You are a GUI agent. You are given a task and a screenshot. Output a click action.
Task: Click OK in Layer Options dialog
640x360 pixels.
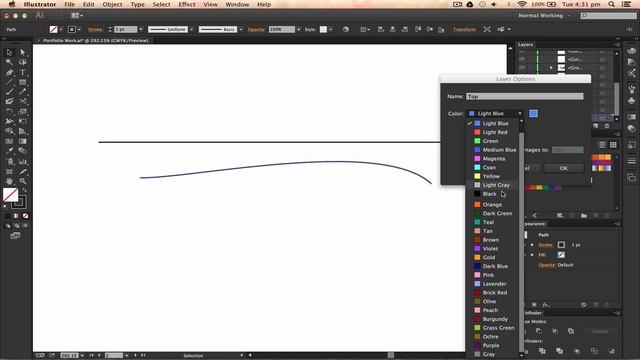pyautogui.click(x=563, y=168)
